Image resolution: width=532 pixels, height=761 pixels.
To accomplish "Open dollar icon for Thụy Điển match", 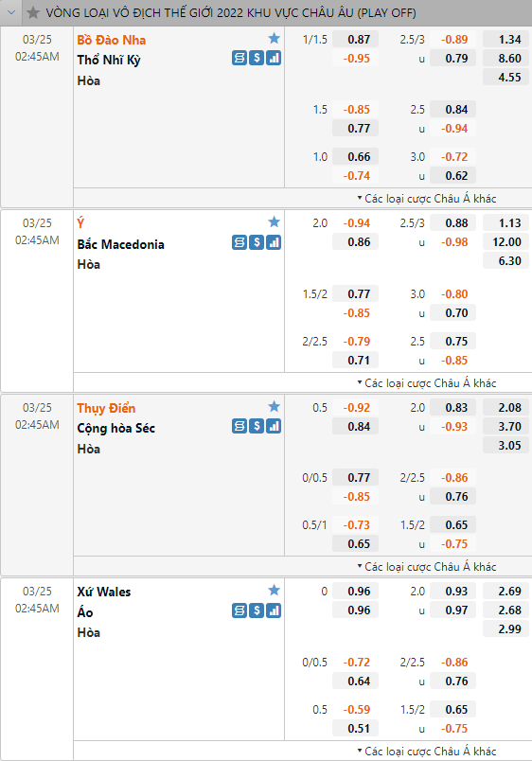I will [x=257, y=426].
